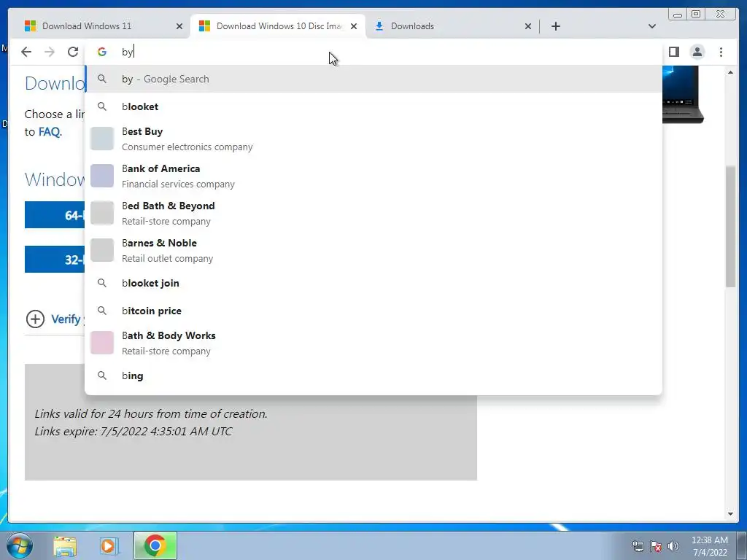The width and height of the screenshot is (747, 560).
Task: Click the magnifier icon beside 'bitcoin price'
Action: 102,311
